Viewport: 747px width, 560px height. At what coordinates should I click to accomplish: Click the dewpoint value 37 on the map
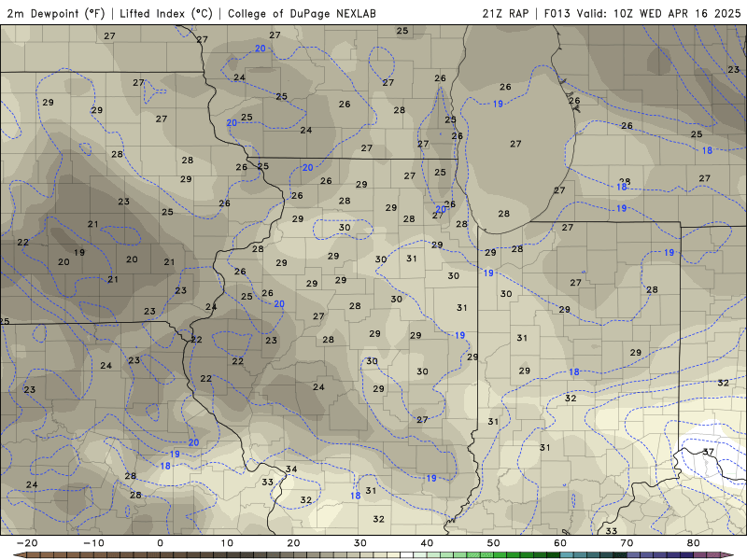[x=709, y=452]
